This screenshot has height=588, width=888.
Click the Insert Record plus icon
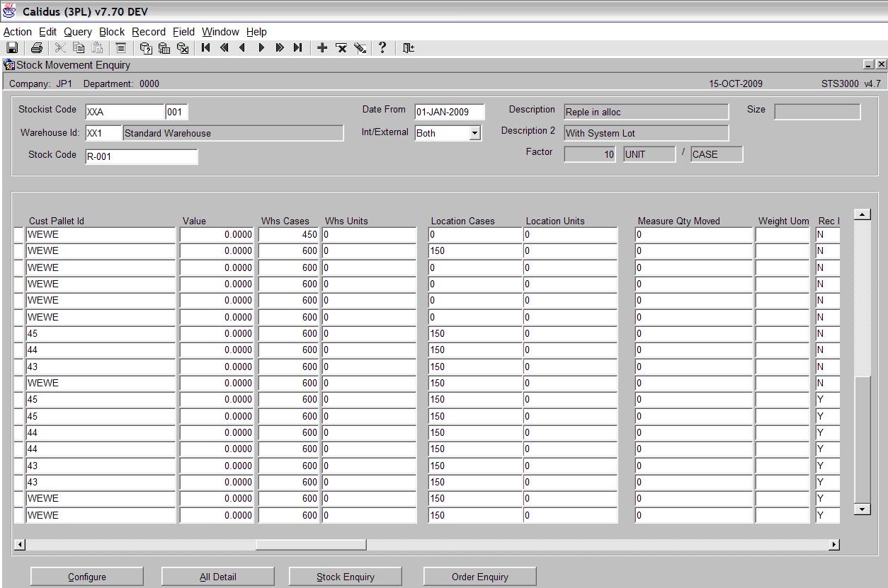[x=322, y=48]
